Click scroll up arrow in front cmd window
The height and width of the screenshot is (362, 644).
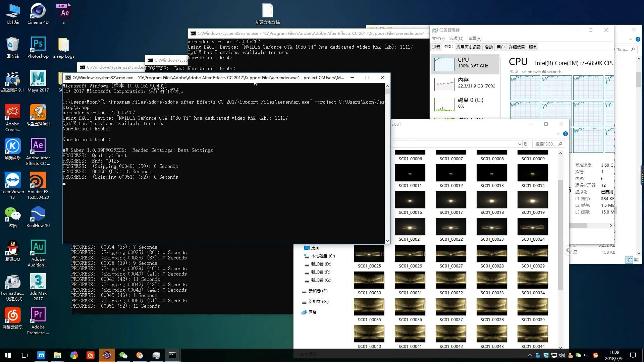[x=387, y=86]
